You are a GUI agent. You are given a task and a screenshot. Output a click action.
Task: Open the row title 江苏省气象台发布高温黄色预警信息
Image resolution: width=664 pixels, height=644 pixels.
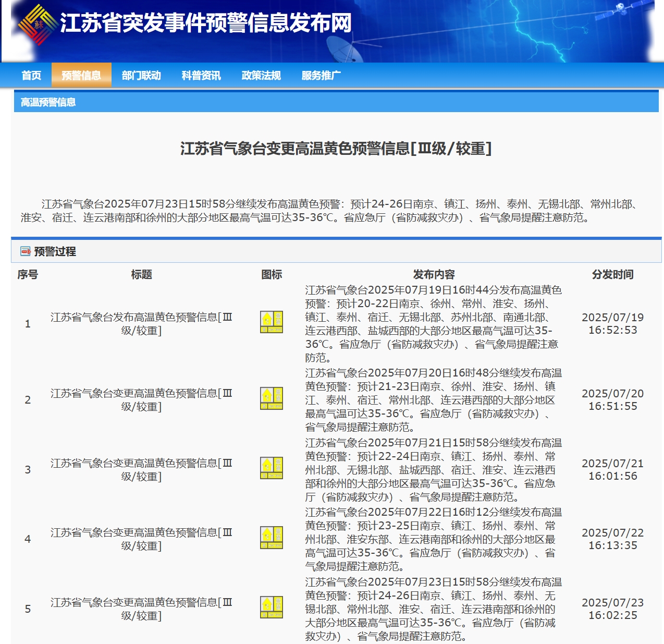141,324
